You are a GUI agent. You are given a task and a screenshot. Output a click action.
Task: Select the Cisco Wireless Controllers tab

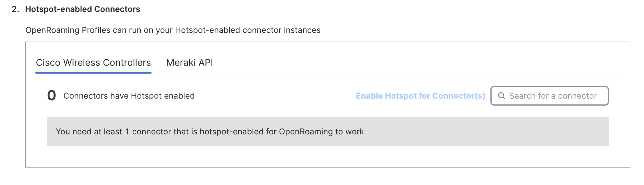(x=93, y=63)
